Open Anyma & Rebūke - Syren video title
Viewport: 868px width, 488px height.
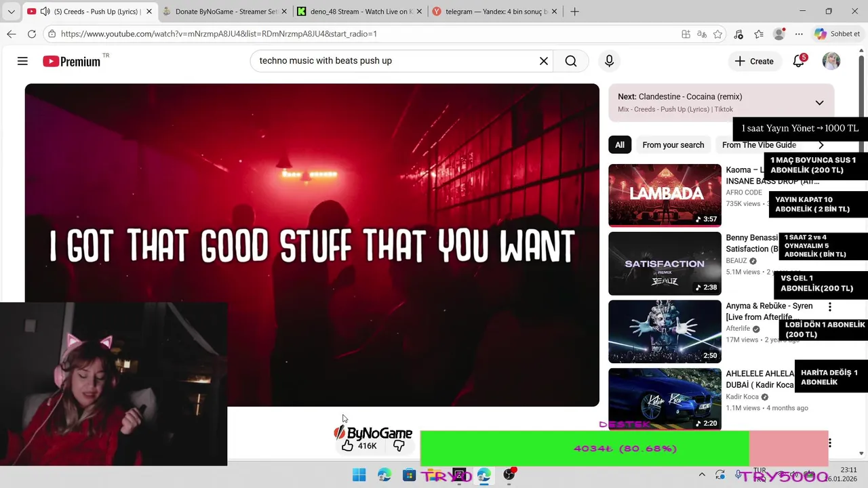[769, 312]
